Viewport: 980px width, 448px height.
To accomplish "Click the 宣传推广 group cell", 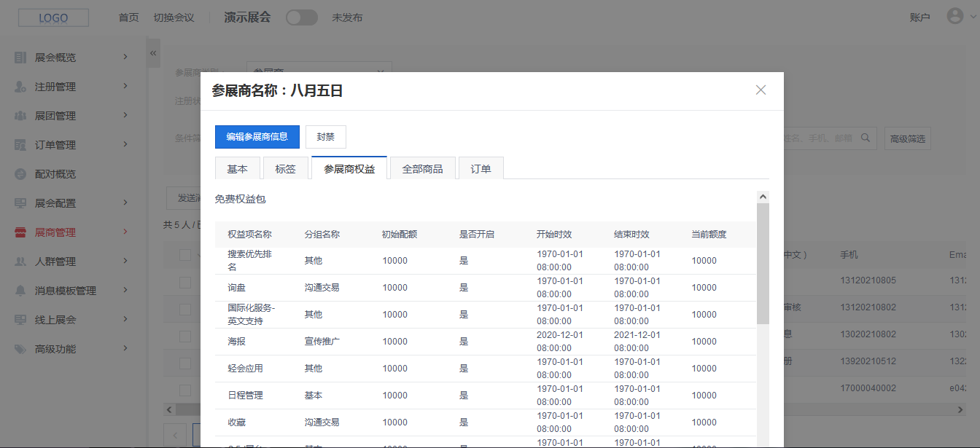I will 322,342.
